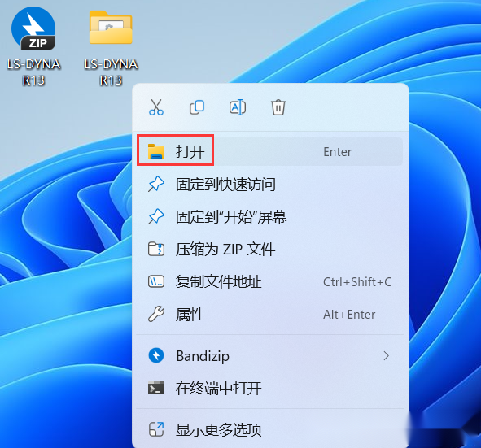Click the pin icon for 固定到快速访问
Screen dimensions: 481x448
(156, 185)
